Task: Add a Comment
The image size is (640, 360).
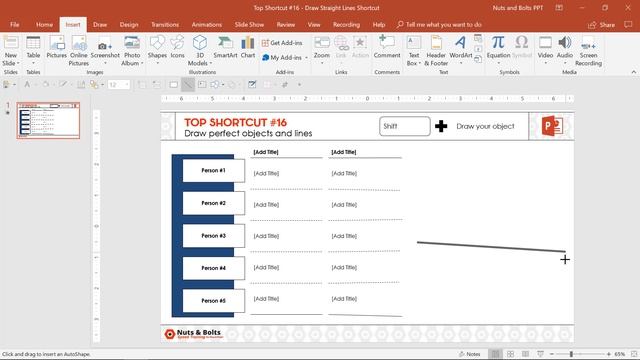Action: [x=387, y=47]
